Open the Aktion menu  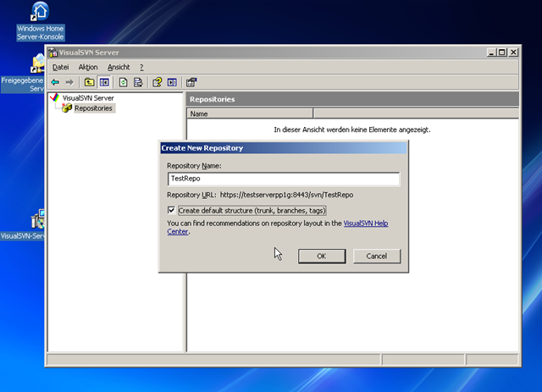88,67
